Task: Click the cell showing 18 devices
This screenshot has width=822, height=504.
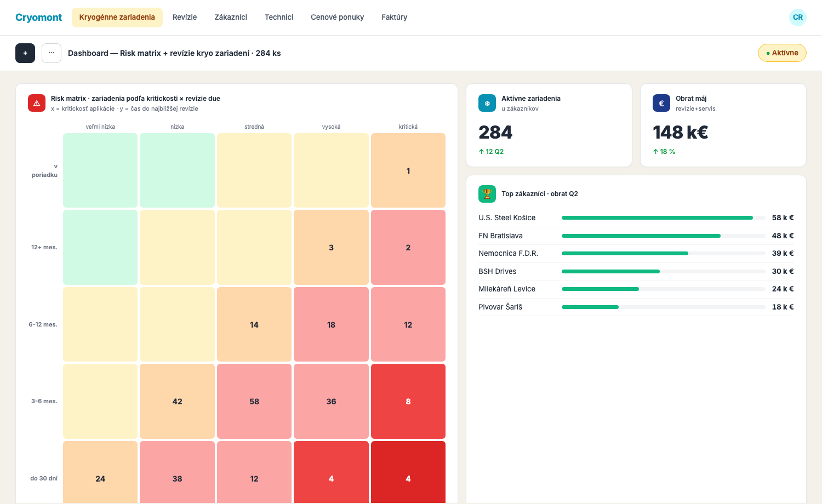Action: click(x=331, y=324)
